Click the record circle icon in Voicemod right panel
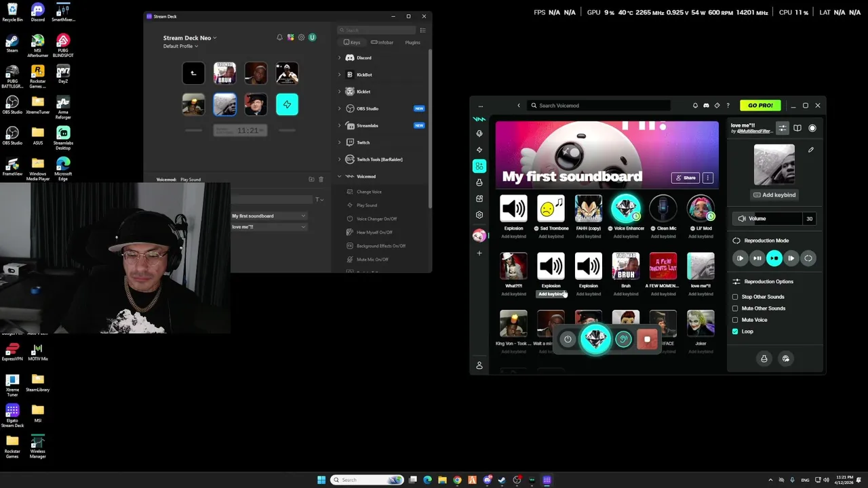 tap(812, 128)
